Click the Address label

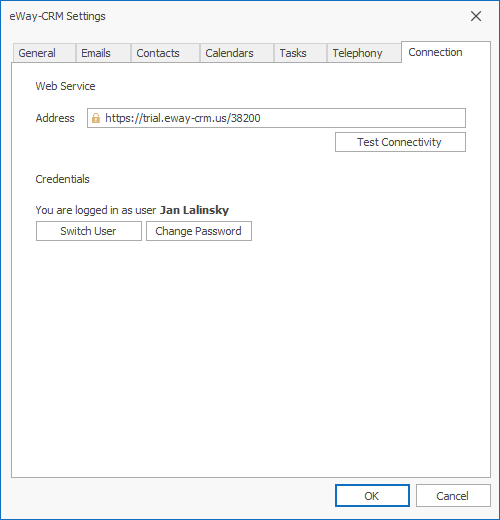(x=55, y=118)
